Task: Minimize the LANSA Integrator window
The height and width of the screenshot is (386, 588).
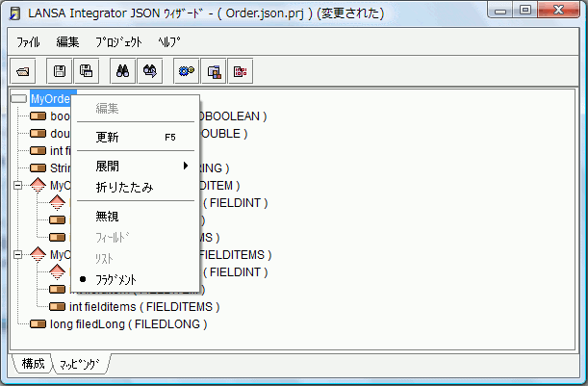Action: coord(500,11)
